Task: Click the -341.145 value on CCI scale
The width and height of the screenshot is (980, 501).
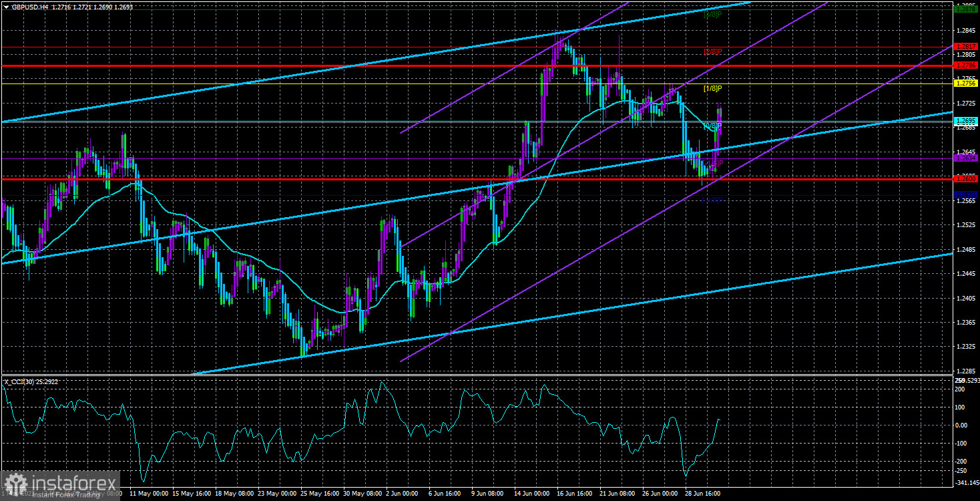Action: 966,482
